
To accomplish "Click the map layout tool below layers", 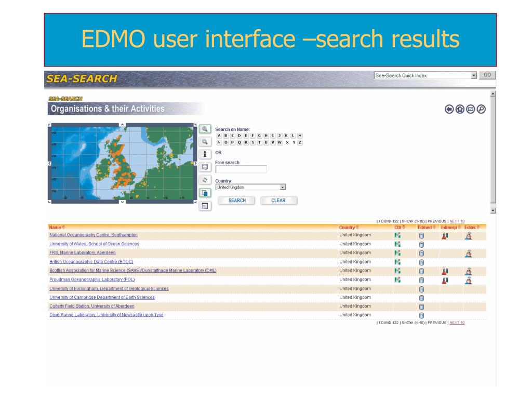I will coord(205,206).
